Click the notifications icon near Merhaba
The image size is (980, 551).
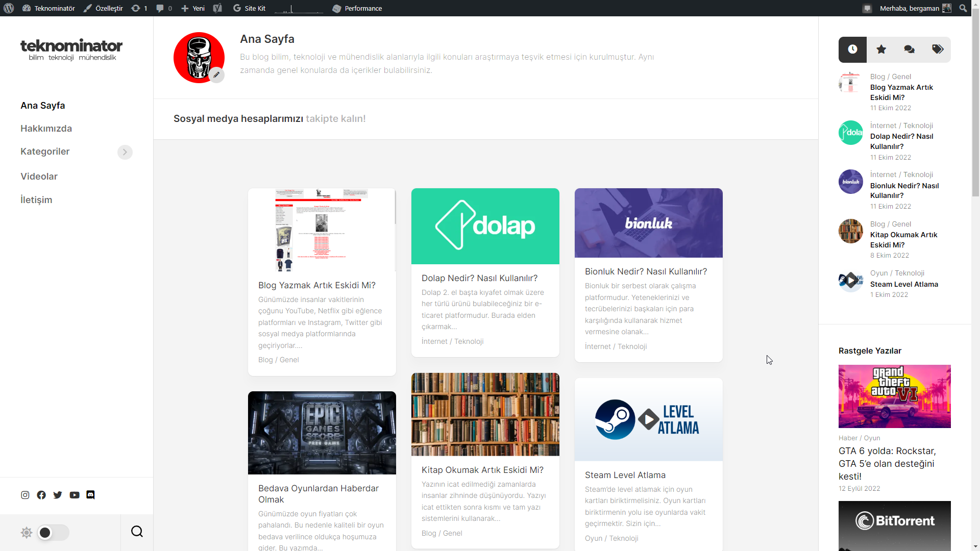tap(867, 8)
